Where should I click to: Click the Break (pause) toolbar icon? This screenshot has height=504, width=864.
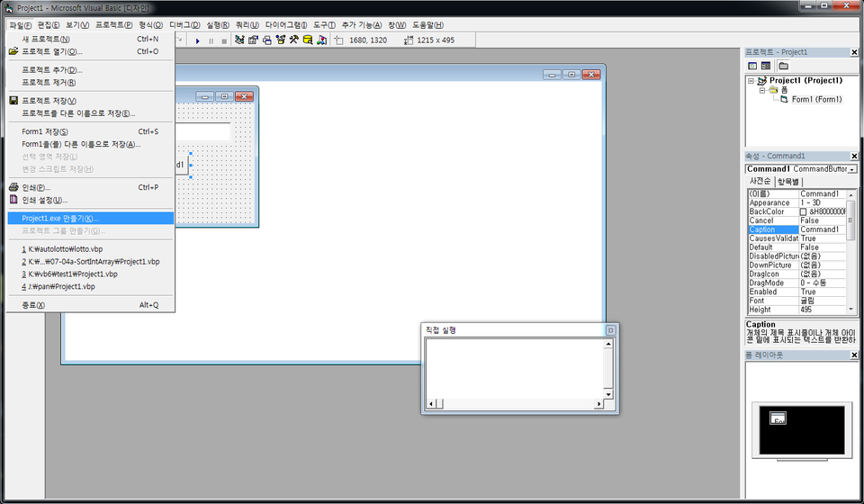[211, 40]
